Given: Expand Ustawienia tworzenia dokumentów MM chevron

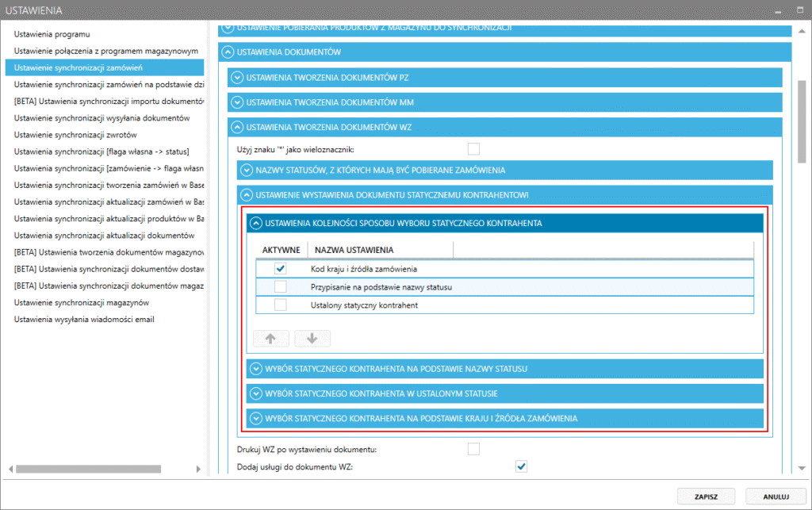Looking at the screenshot, I should coord(237,102).
